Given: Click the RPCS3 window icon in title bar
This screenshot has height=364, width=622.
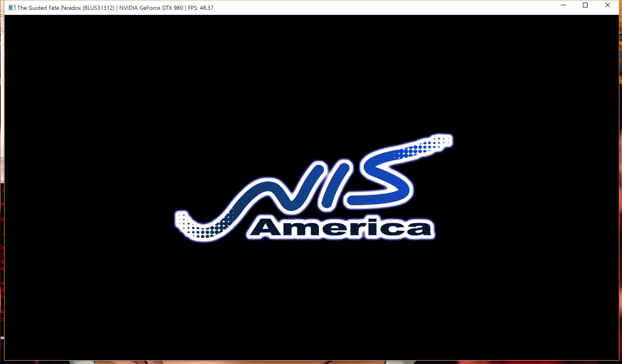Looking at the screenshot, I should pyautogui.click(x=12, y=7).
